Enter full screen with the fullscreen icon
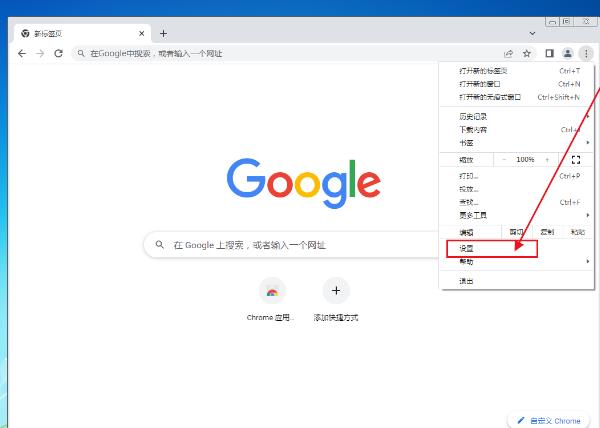 click(x=576, y=159)
